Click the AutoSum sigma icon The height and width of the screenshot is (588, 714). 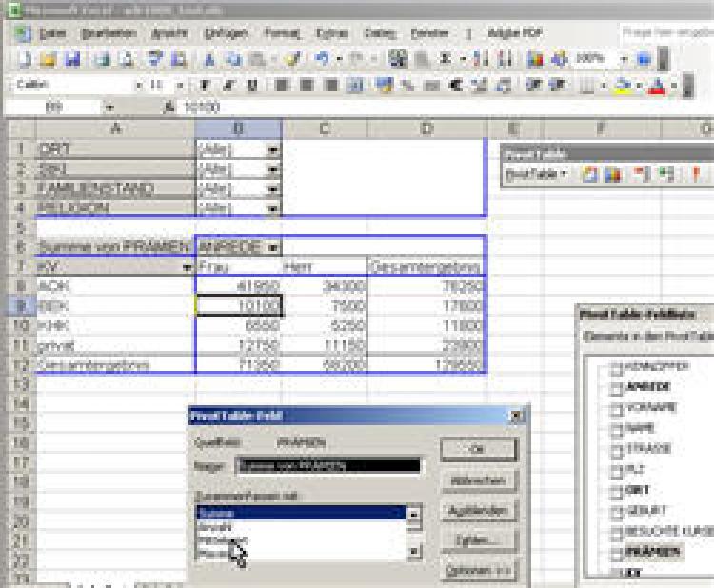pos(446,59)
